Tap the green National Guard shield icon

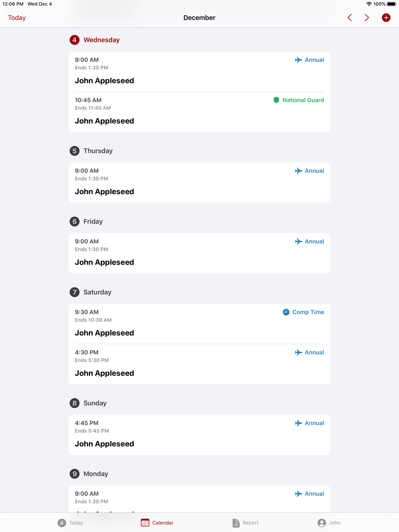click(x=276, y=100)
